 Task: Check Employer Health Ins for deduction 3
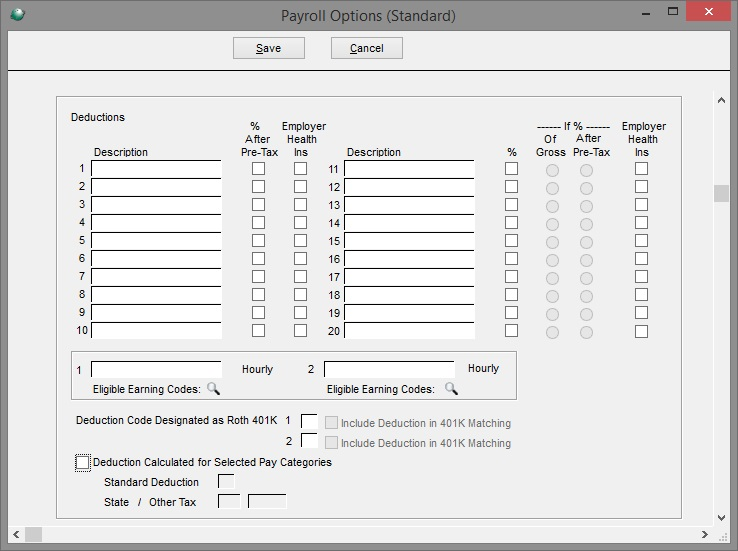300,205
